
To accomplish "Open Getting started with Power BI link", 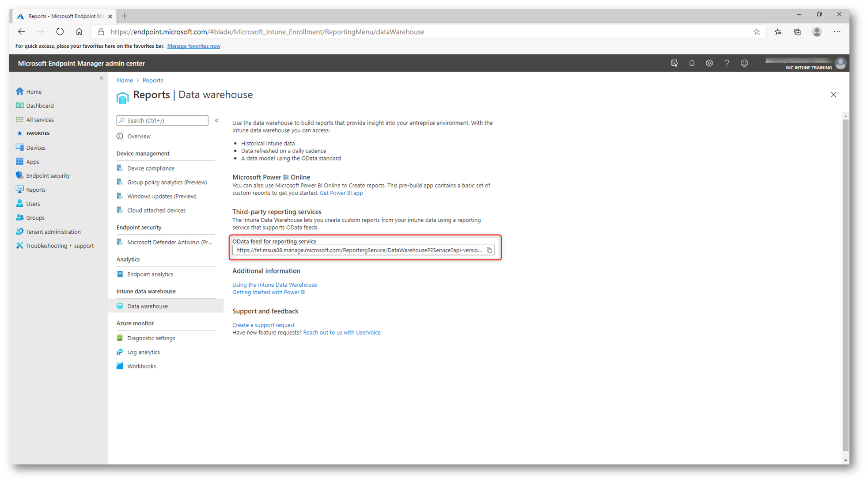I will pos(269,293).
